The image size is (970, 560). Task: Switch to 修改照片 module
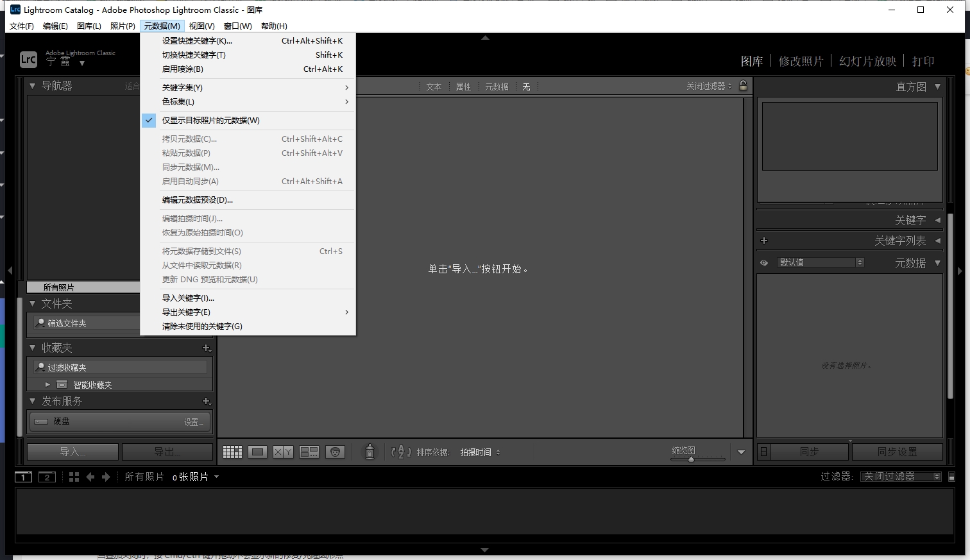[801, 61]
